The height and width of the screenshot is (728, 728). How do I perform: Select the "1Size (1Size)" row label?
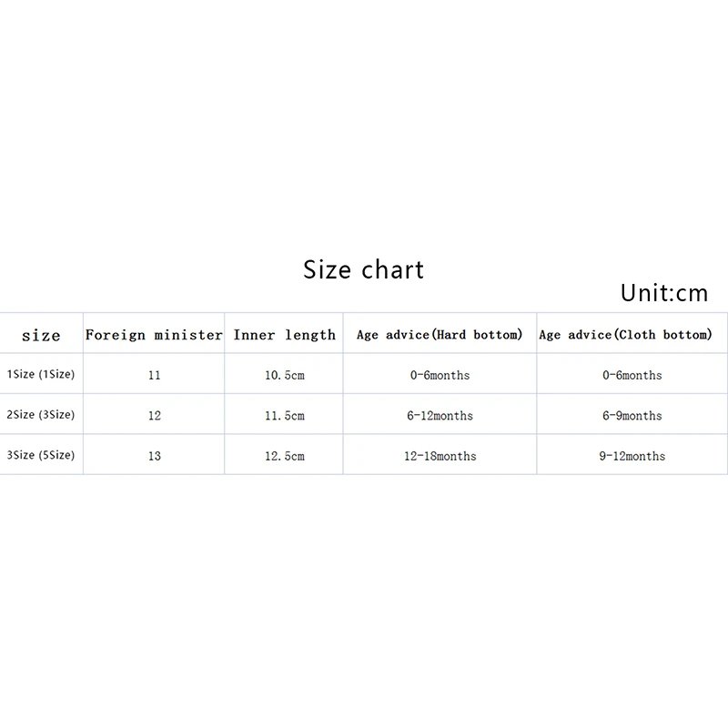click(41, 374)
